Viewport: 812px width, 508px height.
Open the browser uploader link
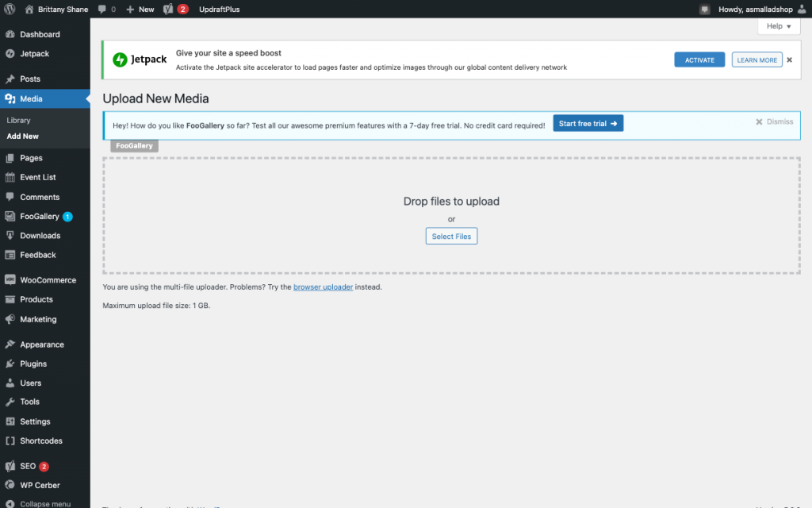click(324, 287)
